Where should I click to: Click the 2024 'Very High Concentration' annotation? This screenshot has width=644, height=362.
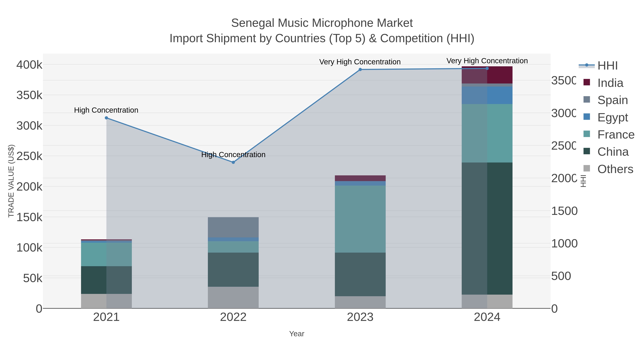[487, 61]
